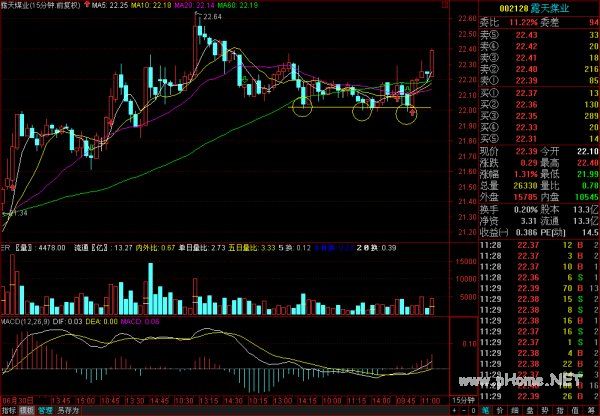The image size is (600, 416).
Task: Click the 五日量比: 3.33 label
Action: [x=252, y=248]
